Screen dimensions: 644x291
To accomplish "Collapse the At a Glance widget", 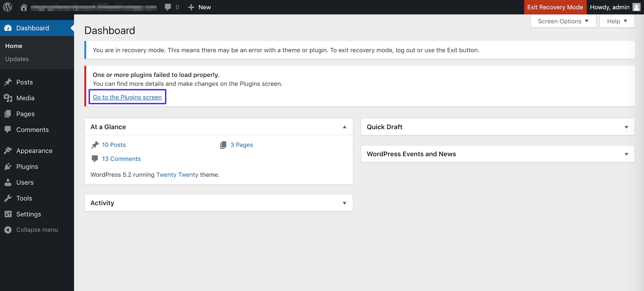I will (344, 127).
